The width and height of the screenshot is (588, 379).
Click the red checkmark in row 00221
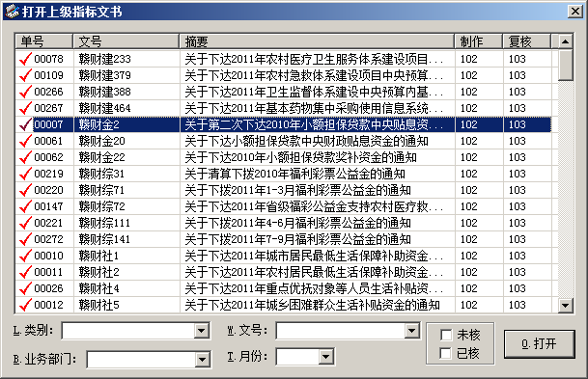pyautogui.click(x=25, y=223)
